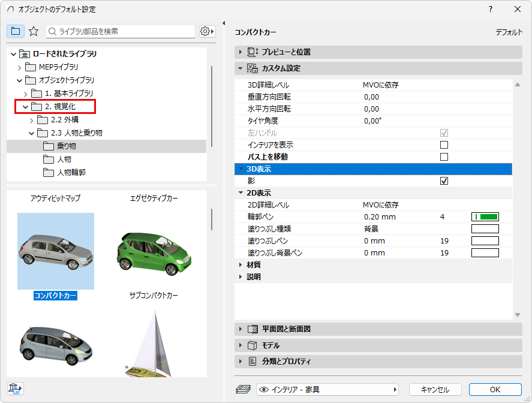Image resolution: width=532 pixels, height=403 pixels.
Task: Open Library Manager icon at bottom left
Action: [15, 388]
